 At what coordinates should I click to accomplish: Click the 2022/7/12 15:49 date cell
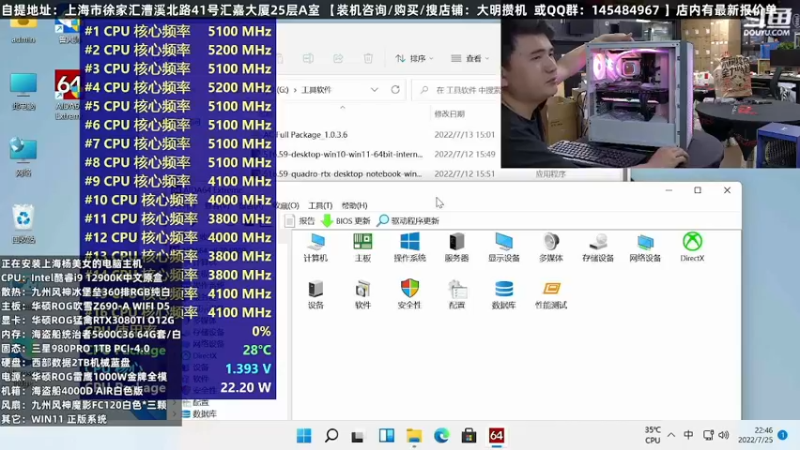[464, 154]
